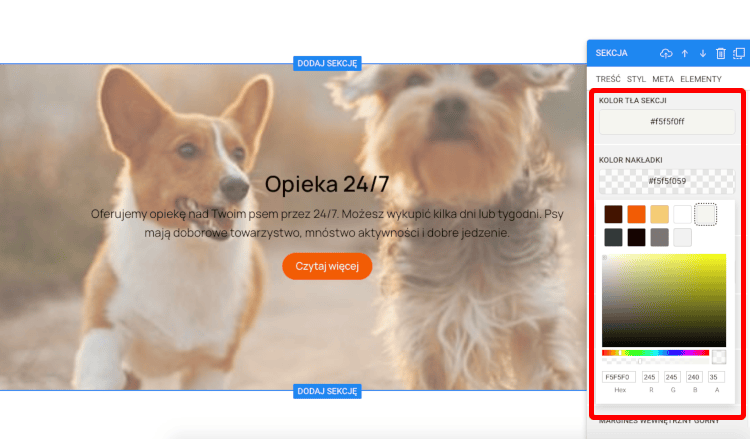Click the orange Czytaj więcej button
This screenshot has height=439, width=750.
pos(327,266)
